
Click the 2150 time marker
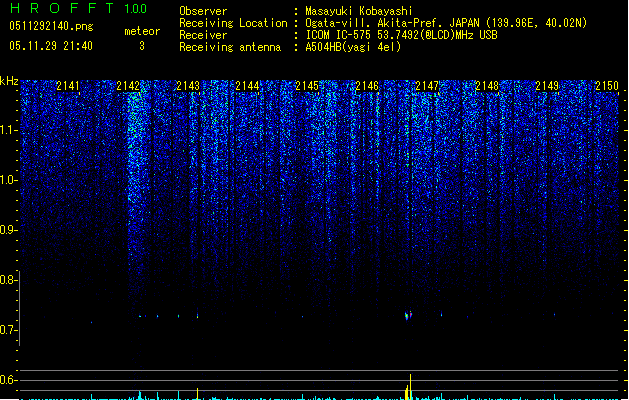coord(607,86)
